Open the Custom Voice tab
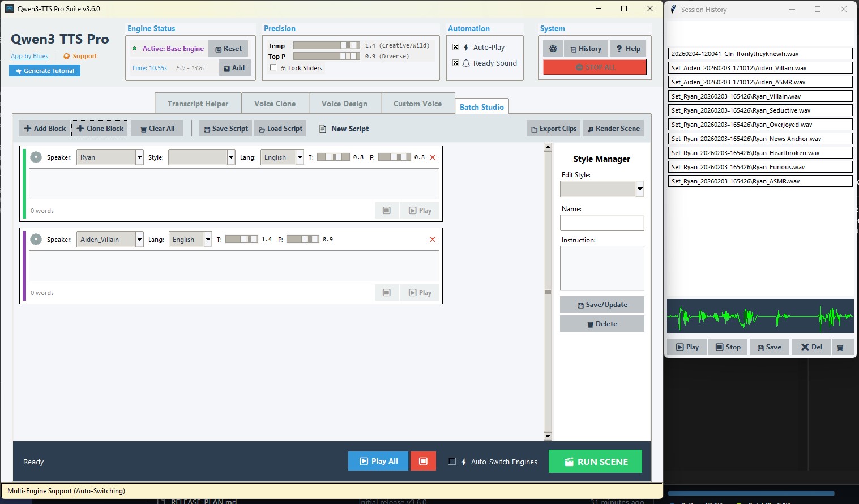Screen dimensions: 859x504 417,104
